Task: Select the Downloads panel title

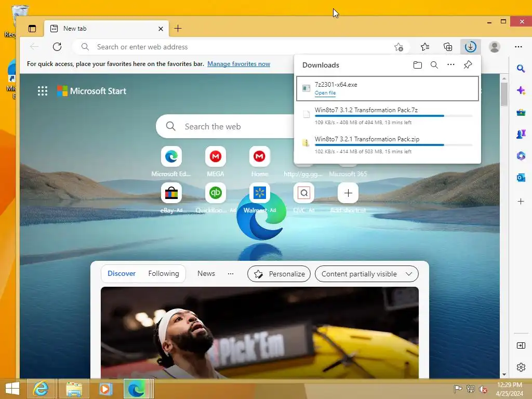Action: coord(321,65)
